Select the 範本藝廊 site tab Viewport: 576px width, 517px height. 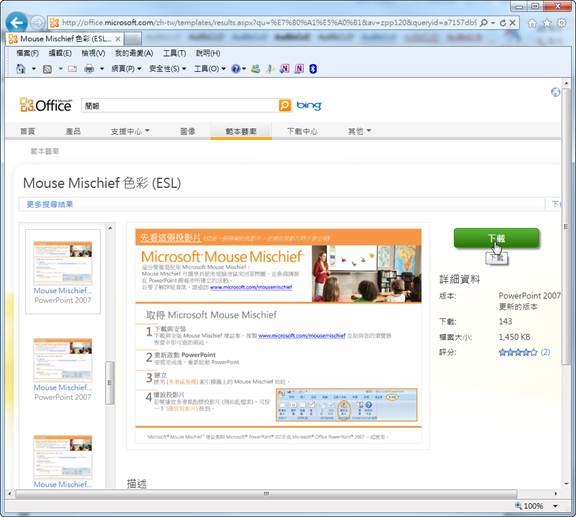[x=241, y=131]
